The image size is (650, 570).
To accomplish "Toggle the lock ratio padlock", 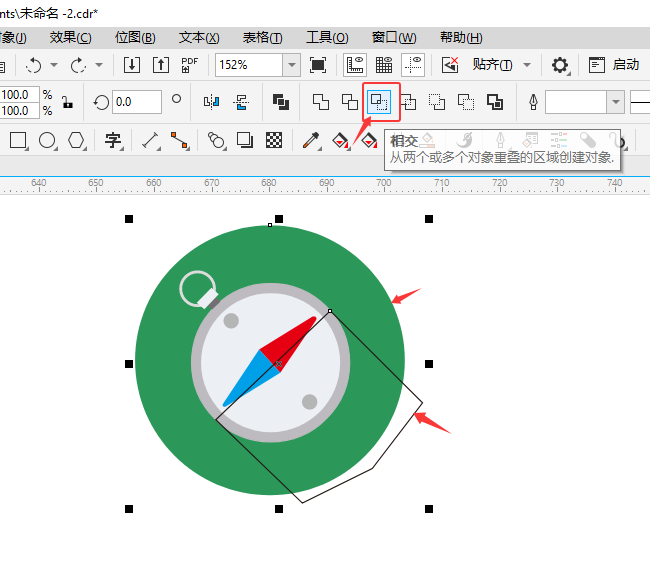I will pyautogui.click(x=67, y=102).
